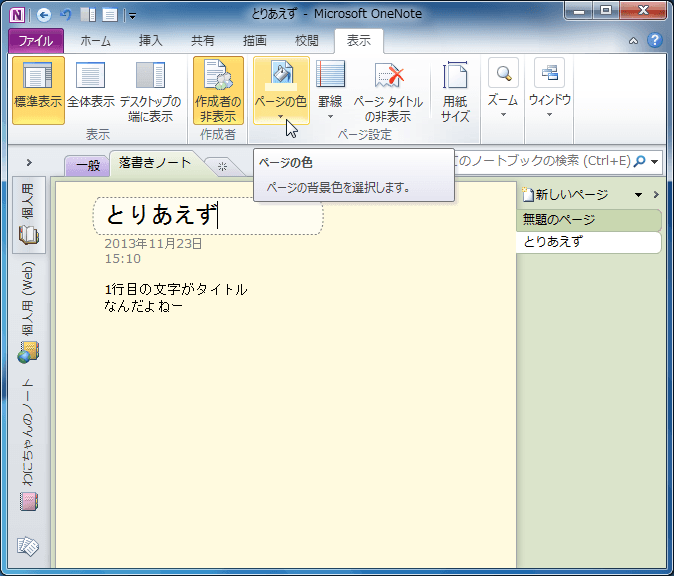The width and height of the screenshot is (674, 576).
Task: Open Help with the question mark icon
Action: [655, 40]
